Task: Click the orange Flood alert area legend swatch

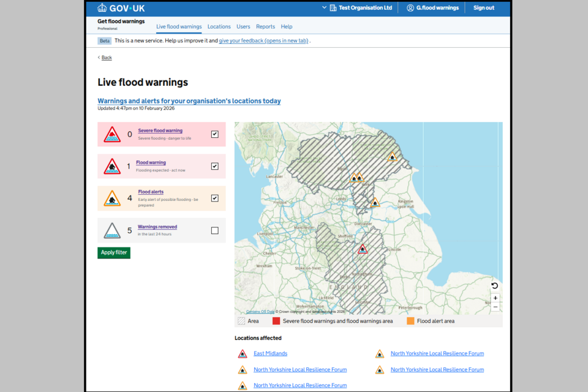Action: [x=410, y=321]
